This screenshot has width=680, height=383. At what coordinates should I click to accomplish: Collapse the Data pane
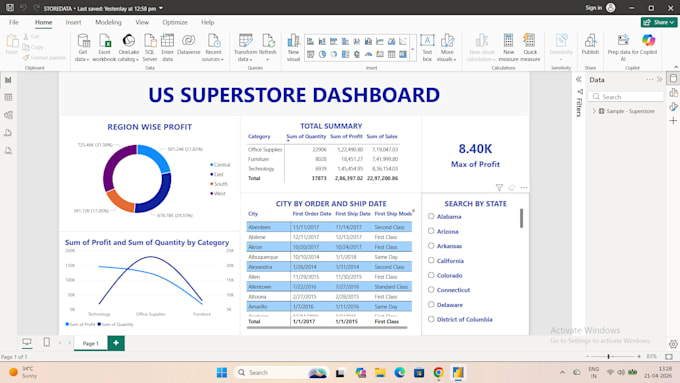660,79
